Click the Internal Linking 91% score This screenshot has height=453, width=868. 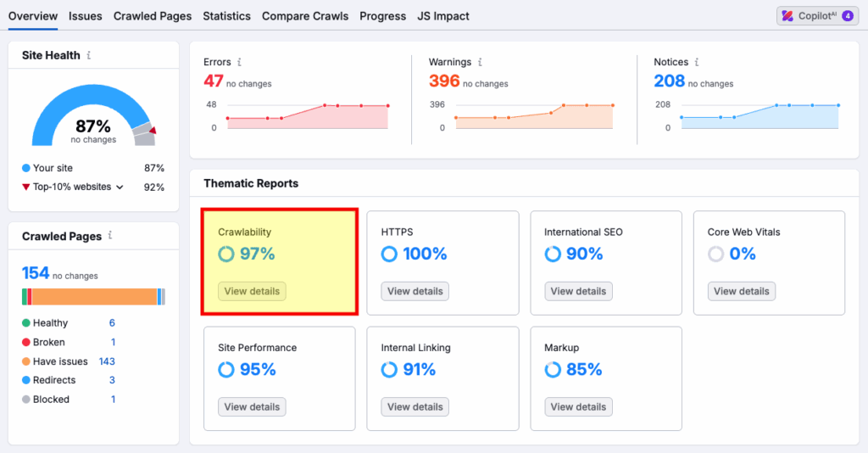(x=419, y=369)
